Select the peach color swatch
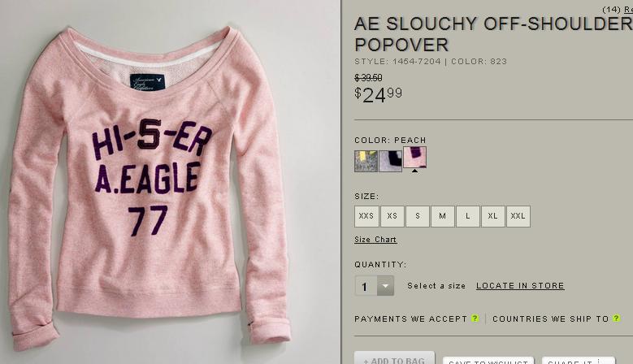The width and height of the screenshot is (633, 364). point(414,158)
